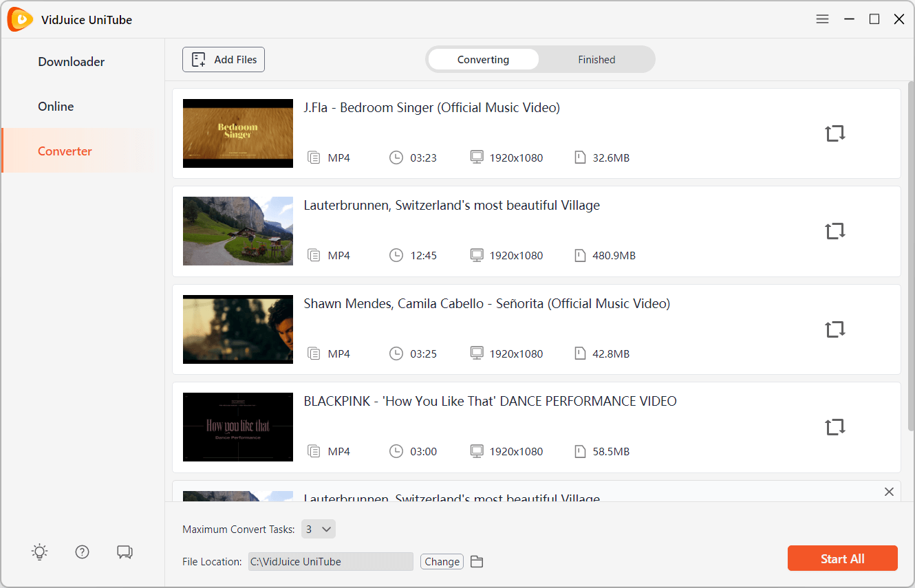Switch to the Finished tab
This screenshot has width=915, height=588.
coord(596,59)
